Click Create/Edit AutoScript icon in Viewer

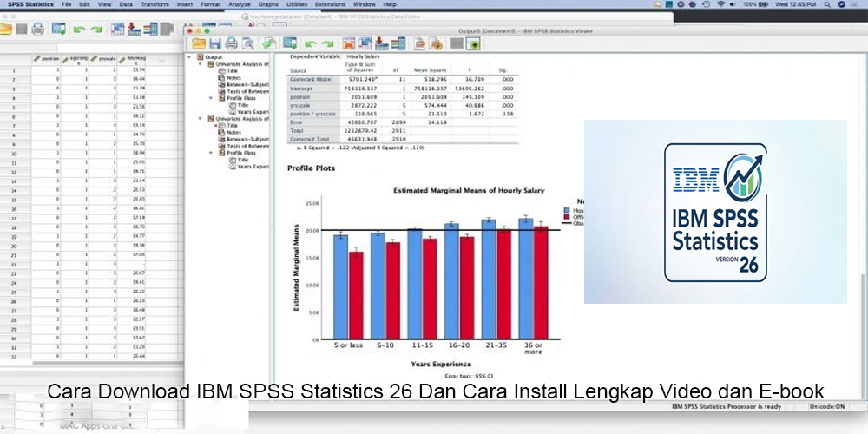pos(420,43)
